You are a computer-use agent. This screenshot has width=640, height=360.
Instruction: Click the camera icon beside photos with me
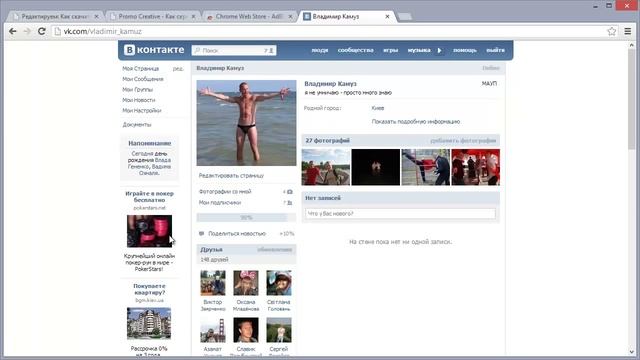pos(289,191)
